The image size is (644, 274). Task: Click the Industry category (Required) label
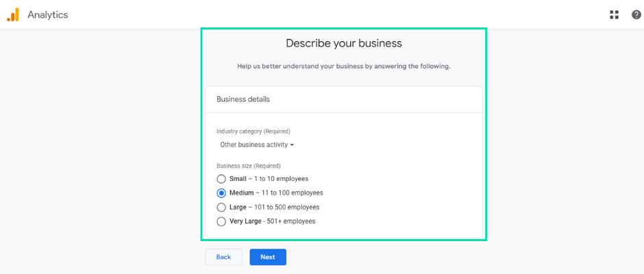(x=253, y=132)
